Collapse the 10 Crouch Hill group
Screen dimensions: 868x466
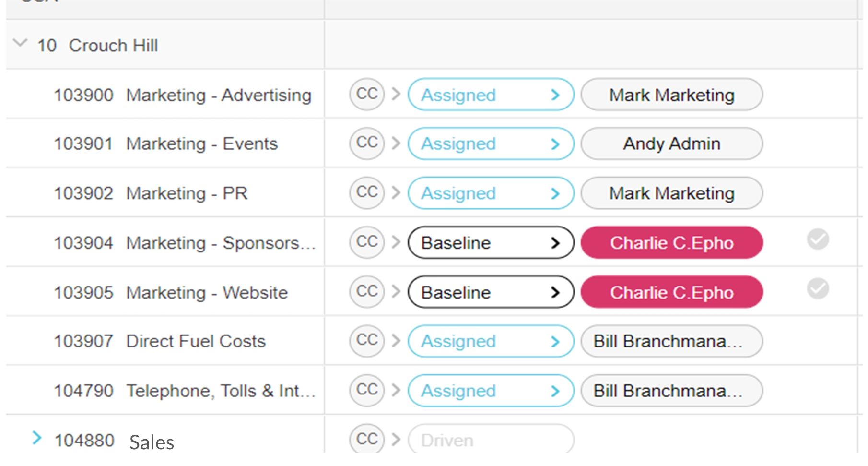coord(20,43)
